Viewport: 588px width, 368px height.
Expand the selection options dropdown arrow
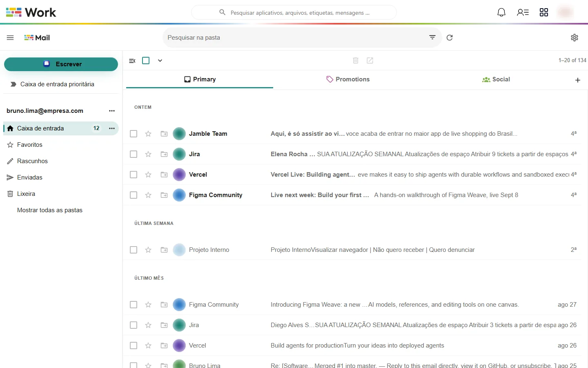tap(160, 61)
